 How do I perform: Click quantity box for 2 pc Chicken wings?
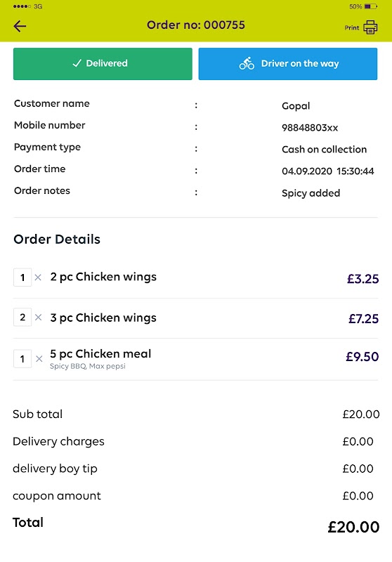click(22, 277)
